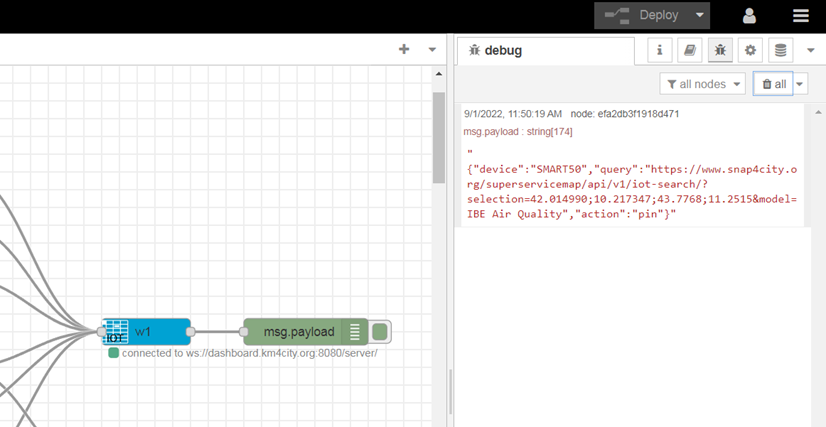Open the all nodes filter dropdown
The height and width of the screenshot is (427, 826).
coord(703,84)
